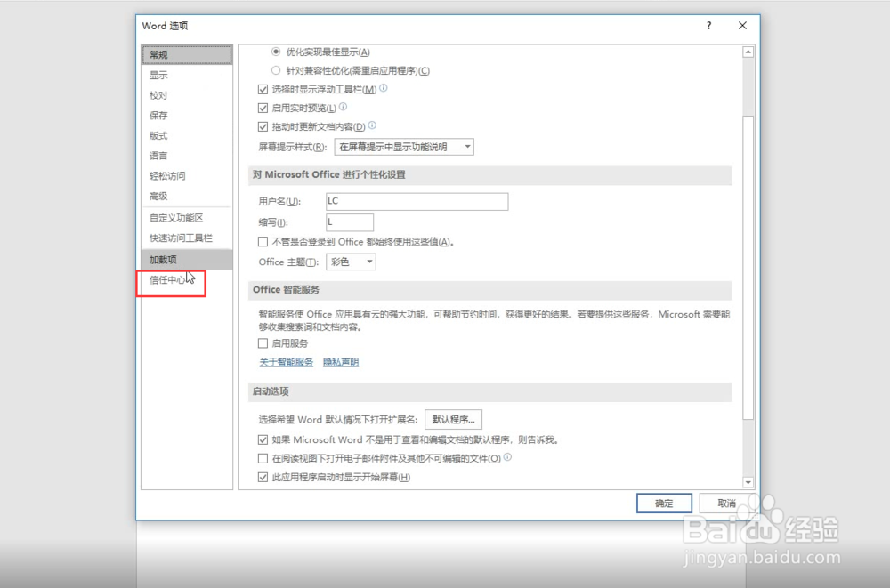This screenshot has height=588, width=890.
Task: Toggle default program notification checkbox
Action: pyautogui.click(x=263, y=439)
